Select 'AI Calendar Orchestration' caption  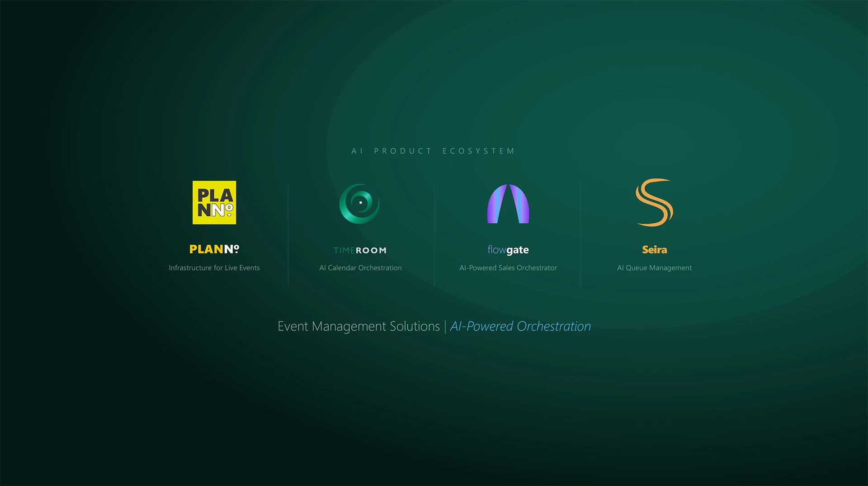(x=360, y=268)
